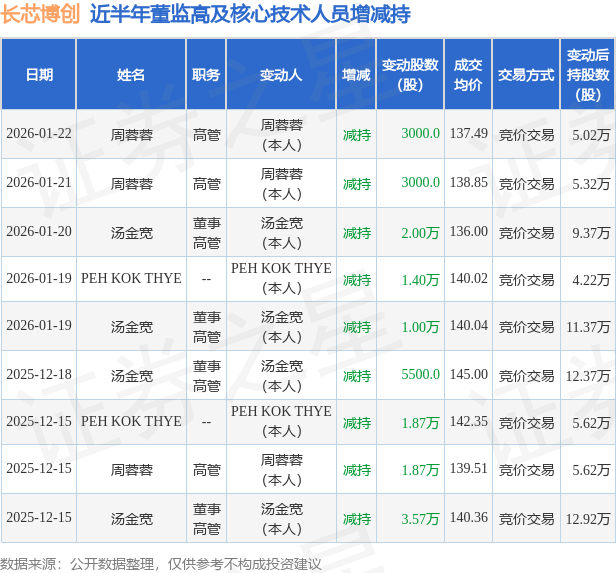Click holdings value 5.32万

pyautogui.click(x=591, y=184)
